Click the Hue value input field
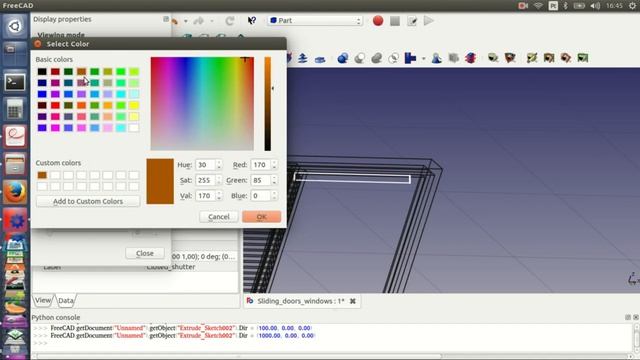This screenshot has height=360, width=640. 205,165
